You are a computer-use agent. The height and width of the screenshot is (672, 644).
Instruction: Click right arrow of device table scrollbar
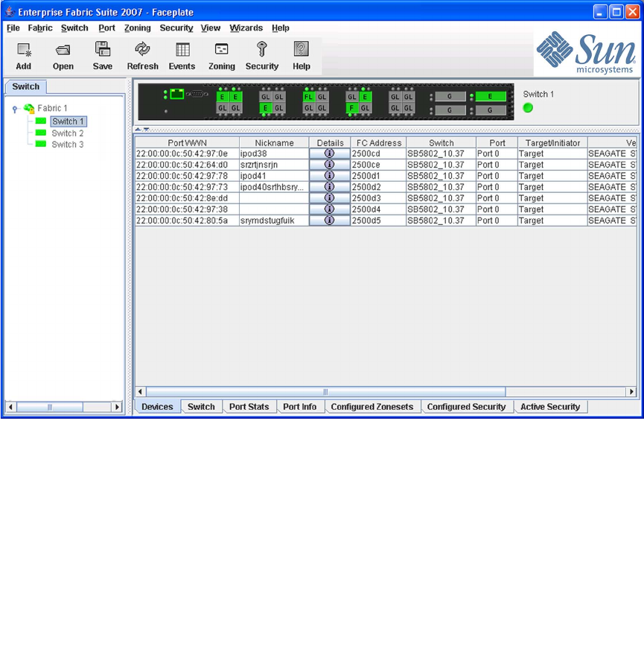(631, 392)
